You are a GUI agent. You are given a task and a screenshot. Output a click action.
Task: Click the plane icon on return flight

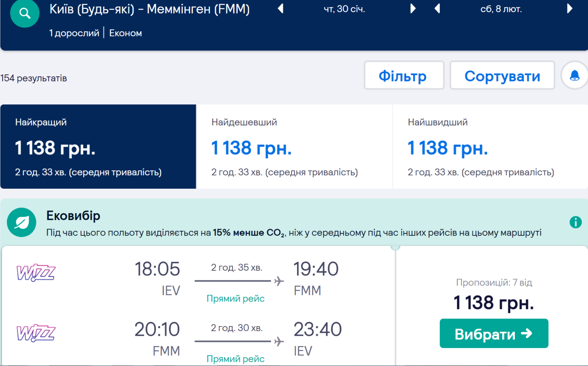coord(279,341)
